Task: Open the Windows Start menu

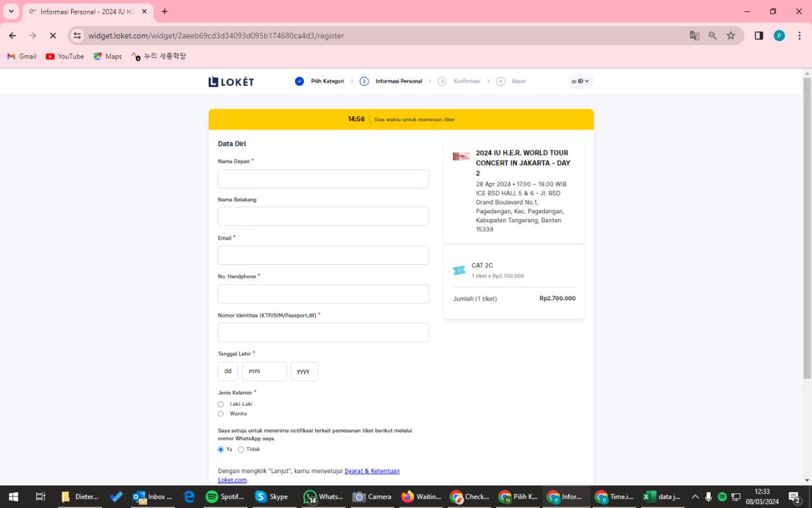Action: [12, 496]
